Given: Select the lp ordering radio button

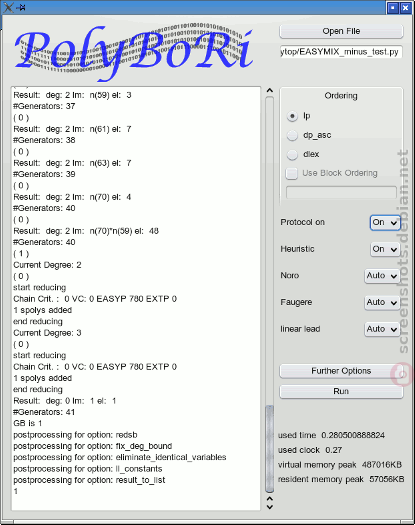Looking at the screenshot, I should pos(292,116).
